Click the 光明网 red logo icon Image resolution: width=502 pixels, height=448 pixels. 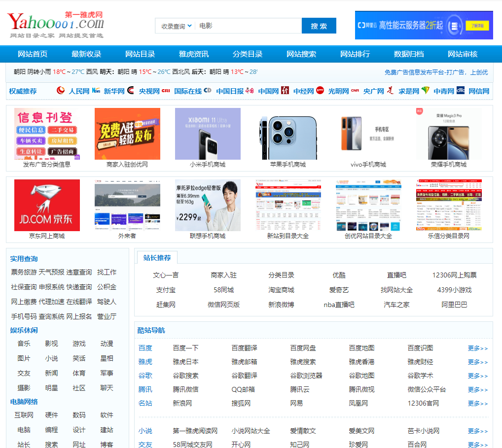(320, 90)
